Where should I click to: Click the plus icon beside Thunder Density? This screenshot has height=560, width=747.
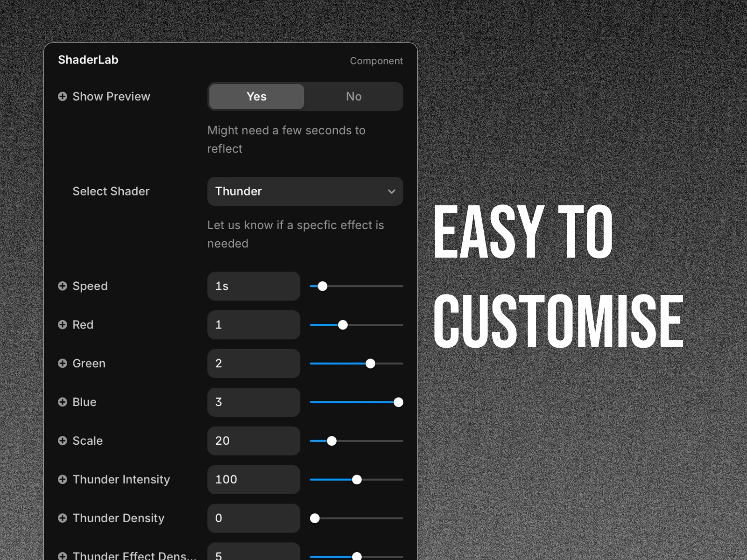click(x=63, y=518)
